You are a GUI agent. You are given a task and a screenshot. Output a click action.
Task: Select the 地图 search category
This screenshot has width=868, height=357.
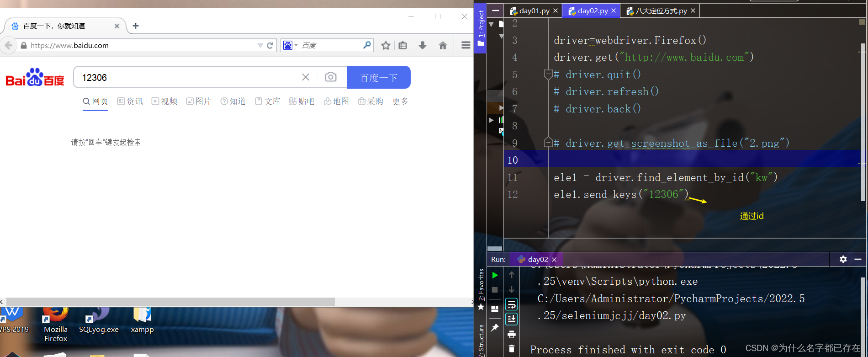(x=336, y=101)
